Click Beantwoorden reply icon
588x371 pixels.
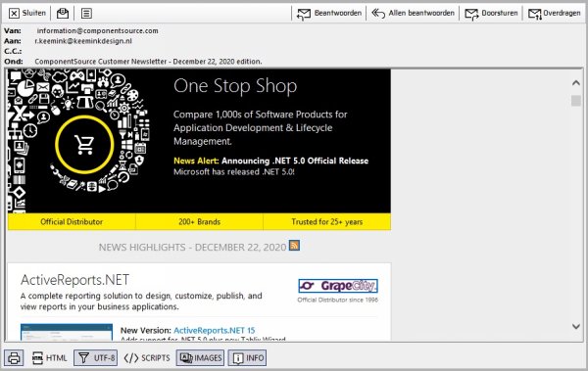click(304, 14)
